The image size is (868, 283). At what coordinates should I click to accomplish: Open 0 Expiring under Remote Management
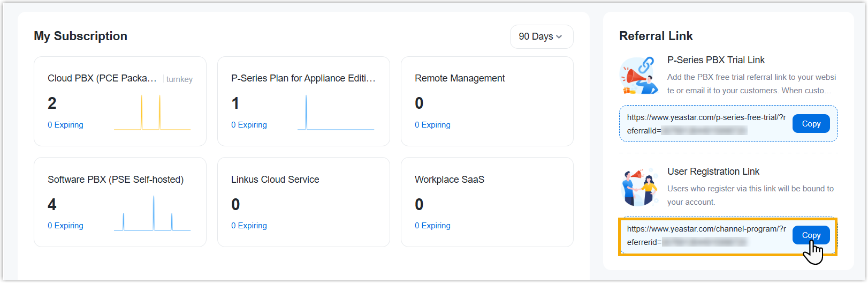pyautogui.click(x=432, y=125)
